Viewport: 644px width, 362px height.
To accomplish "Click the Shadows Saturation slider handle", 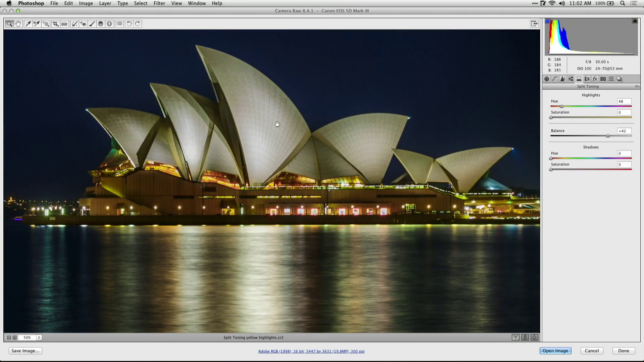I will 551,170.
